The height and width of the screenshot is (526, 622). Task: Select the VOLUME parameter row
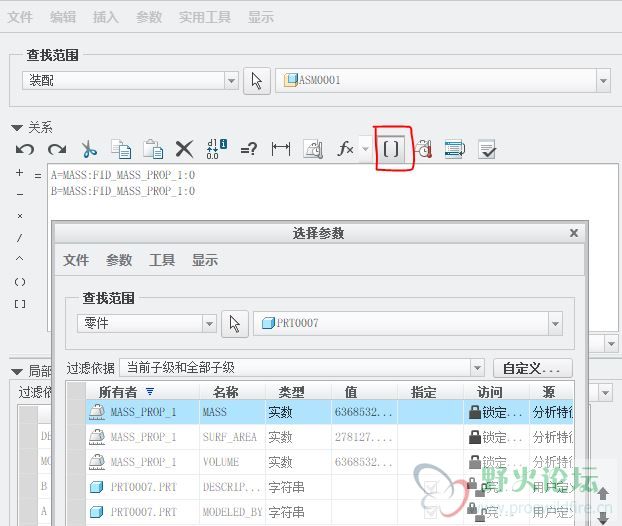[x=330, y=462]
